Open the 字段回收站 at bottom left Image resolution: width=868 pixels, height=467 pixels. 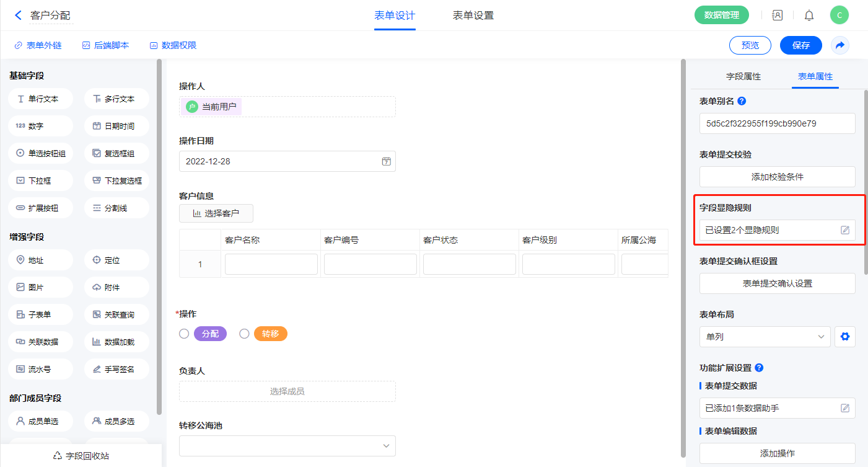[x=81, y=456]
